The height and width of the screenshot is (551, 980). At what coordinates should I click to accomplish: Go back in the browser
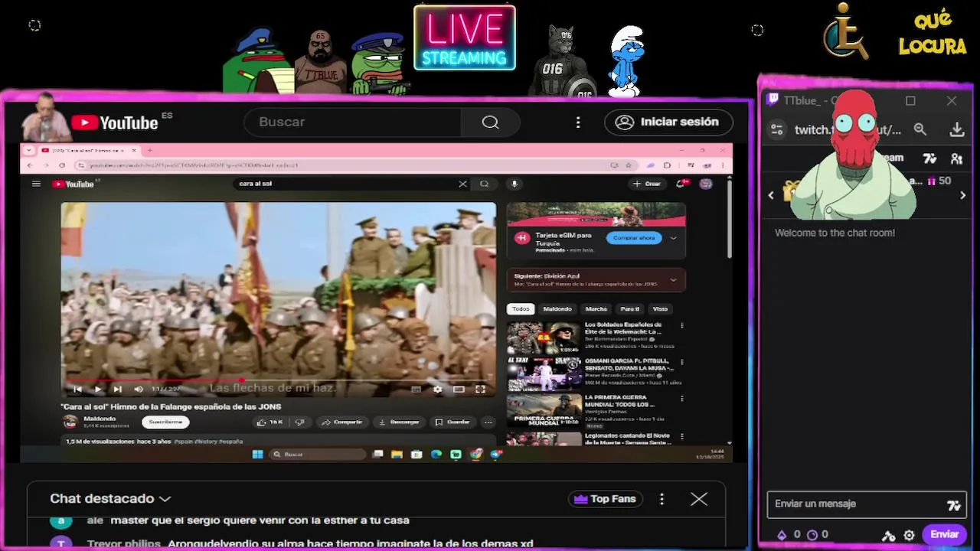pyautogui.click(x=30, y=165)
